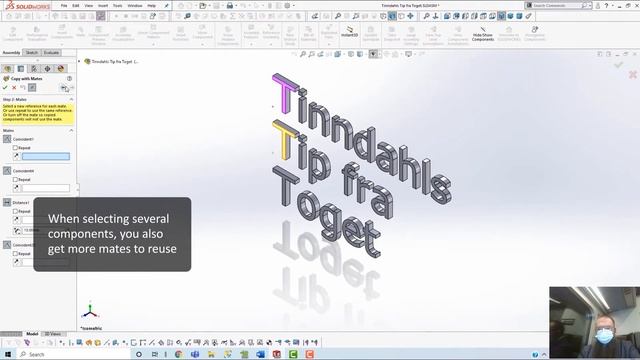The image size is (640, 360).
Task: Open Chrome from the taskbar
Action: coord(178,354)
